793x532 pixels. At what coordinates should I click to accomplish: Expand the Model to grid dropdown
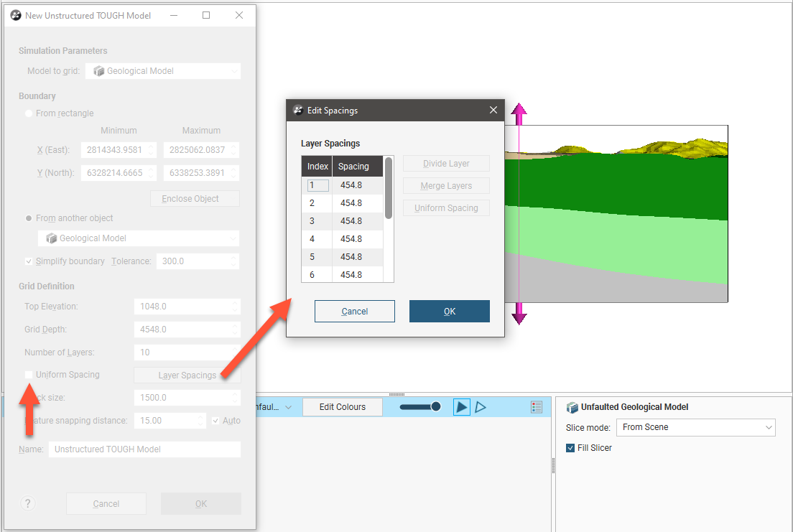(x=162, y=71)
